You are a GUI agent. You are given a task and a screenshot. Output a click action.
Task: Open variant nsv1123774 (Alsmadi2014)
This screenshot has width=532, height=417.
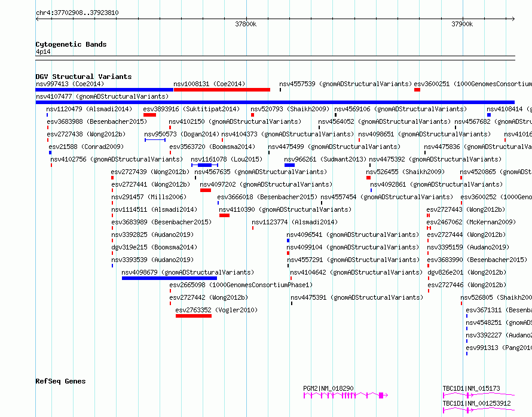coord(295,222)
